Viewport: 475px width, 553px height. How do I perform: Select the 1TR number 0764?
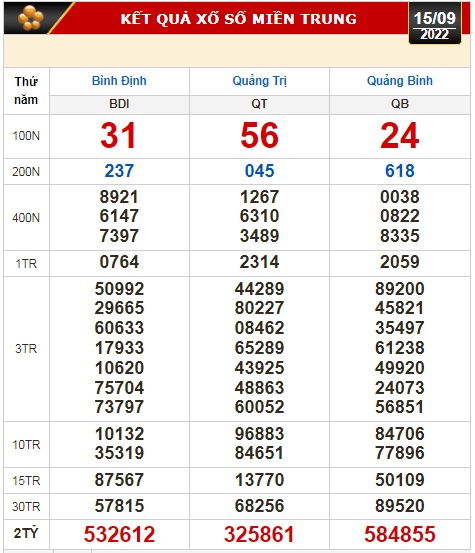119,262
